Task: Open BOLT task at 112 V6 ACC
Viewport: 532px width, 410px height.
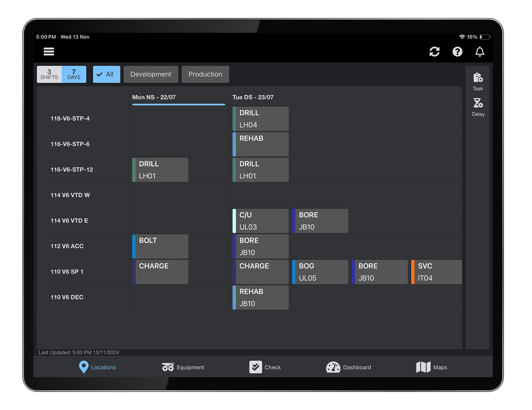Action: pos(160,247)
